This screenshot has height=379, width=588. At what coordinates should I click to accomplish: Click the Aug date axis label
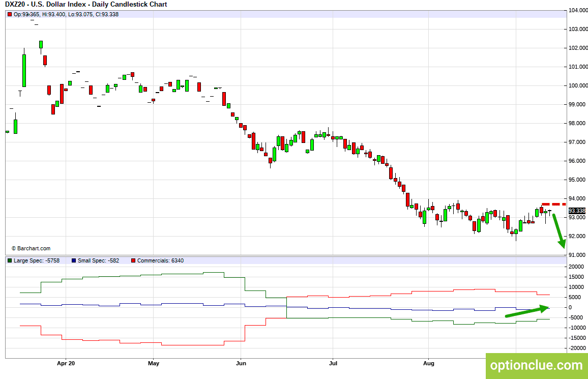[429, 363]
